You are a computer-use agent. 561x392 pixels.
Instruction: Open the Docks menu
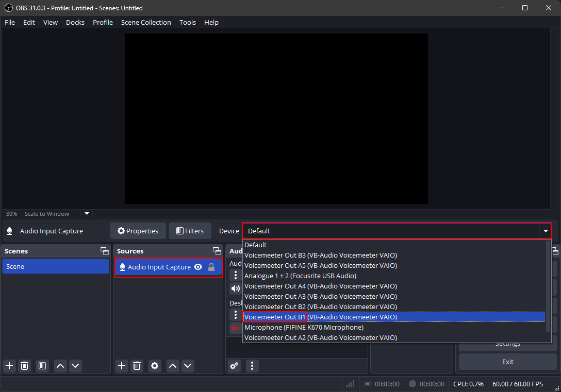(x=75, y=22)
